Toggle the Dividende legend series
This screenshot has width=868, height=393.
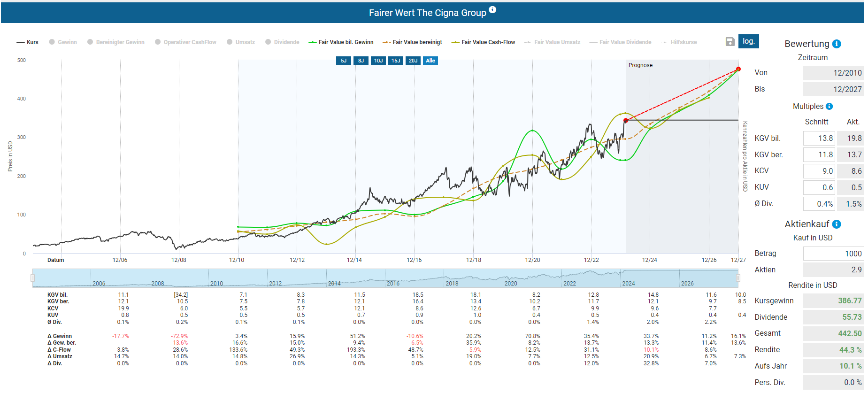282,42
